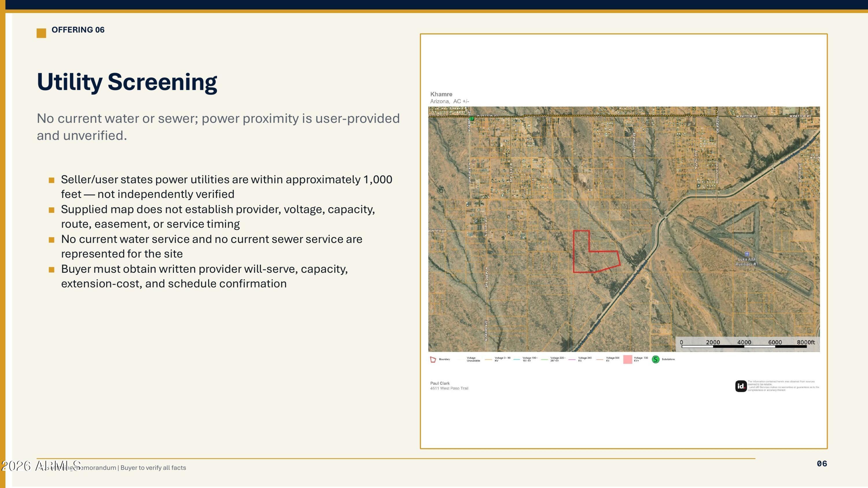The height and width of the screenshot is (488, 868).
Task: Click the "Paul Clark" name text
Action: (x=440, y=383)
